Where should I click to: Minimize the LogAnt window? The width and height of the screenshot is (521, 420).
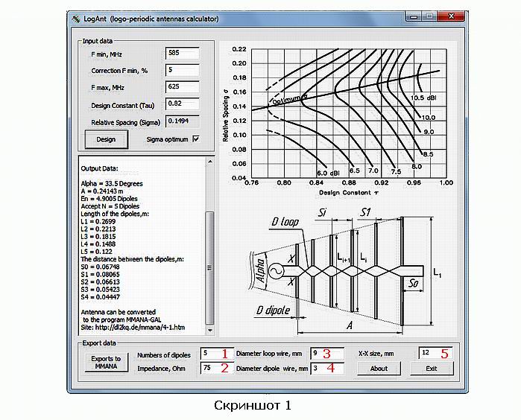pyautogui.click(x=414, y=16)
